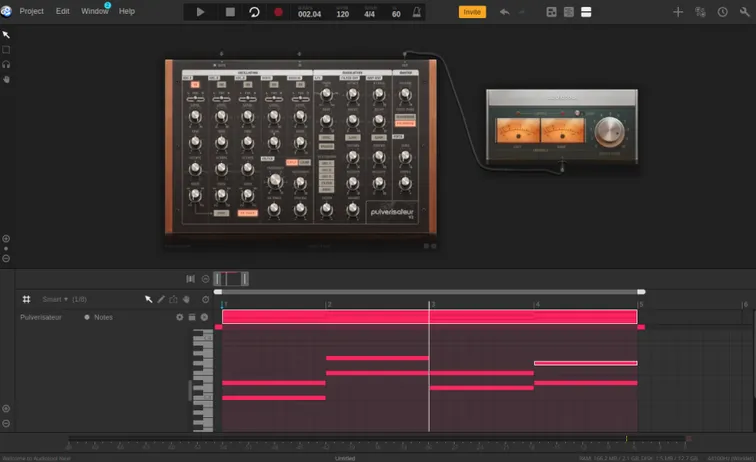Click the red Record button
The image size is (756, 462).
pyautogui.click(x=279, y=12)
